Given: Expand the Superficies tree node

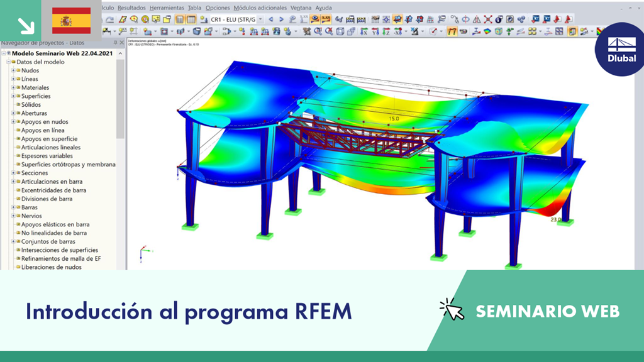Looking at the screenshot, I should [x=14, y=96].
